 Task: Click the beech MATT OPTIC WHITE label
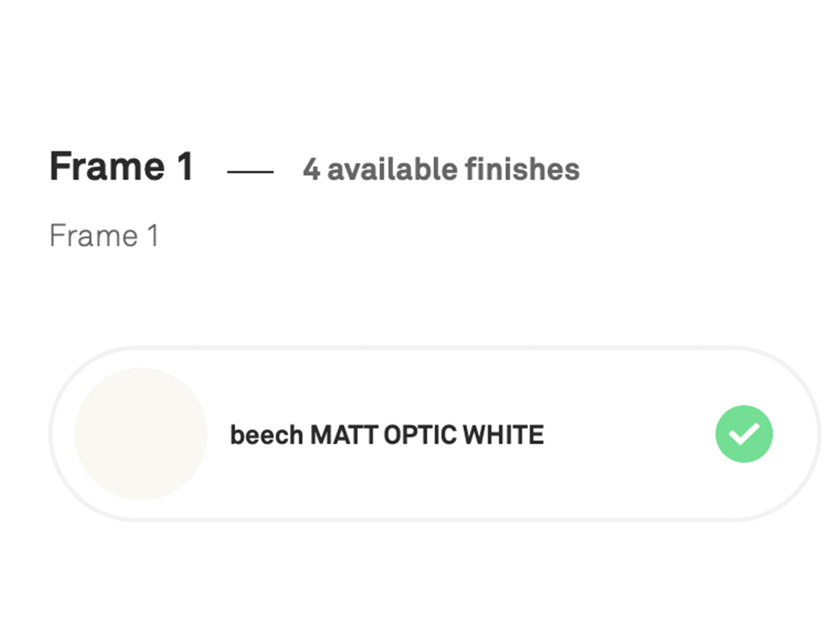coord(387,435)
